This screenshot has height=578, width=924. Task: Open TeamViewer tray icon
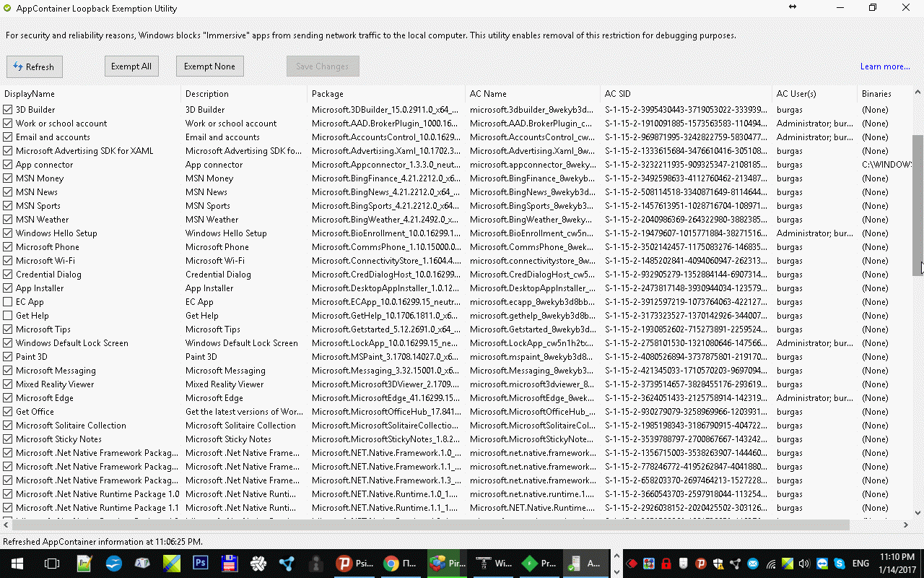(x=822, y=564)
